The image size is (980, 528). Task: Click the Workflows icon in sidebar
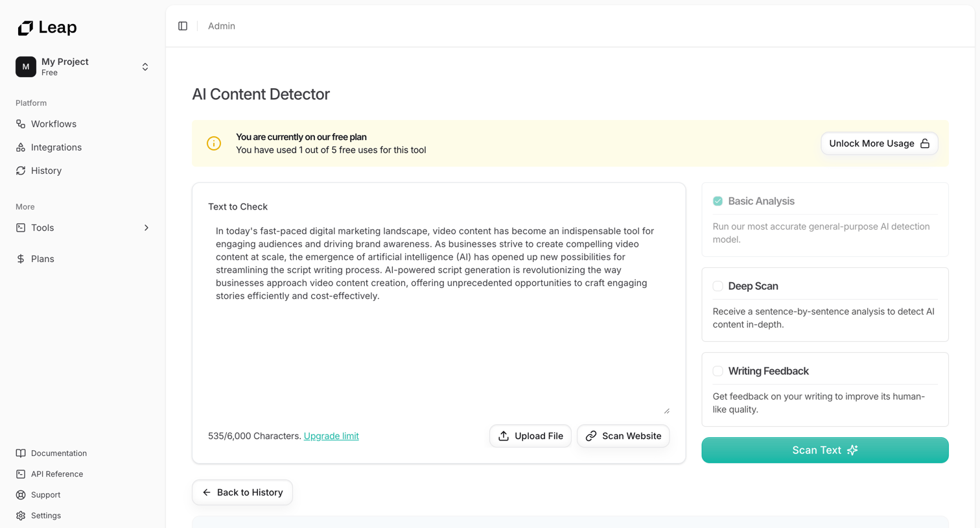21,124
